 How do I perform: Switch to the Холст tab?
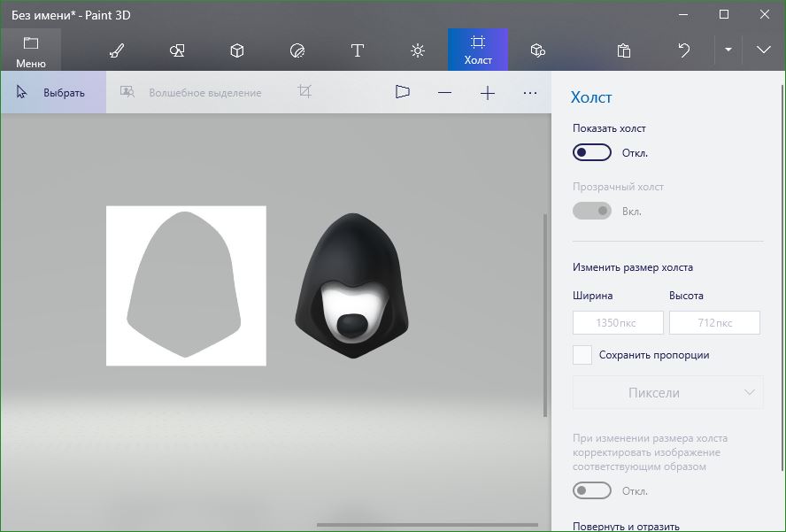coord(478,50)
